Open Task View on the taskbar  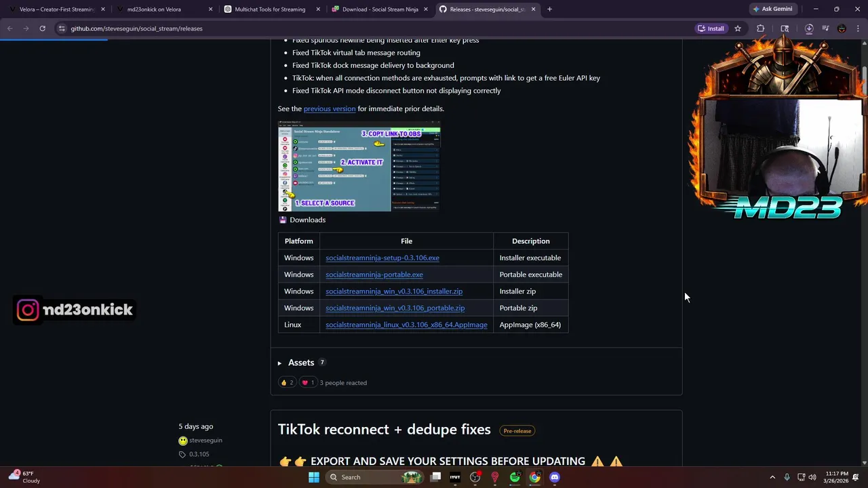click(x=436, y=477)
